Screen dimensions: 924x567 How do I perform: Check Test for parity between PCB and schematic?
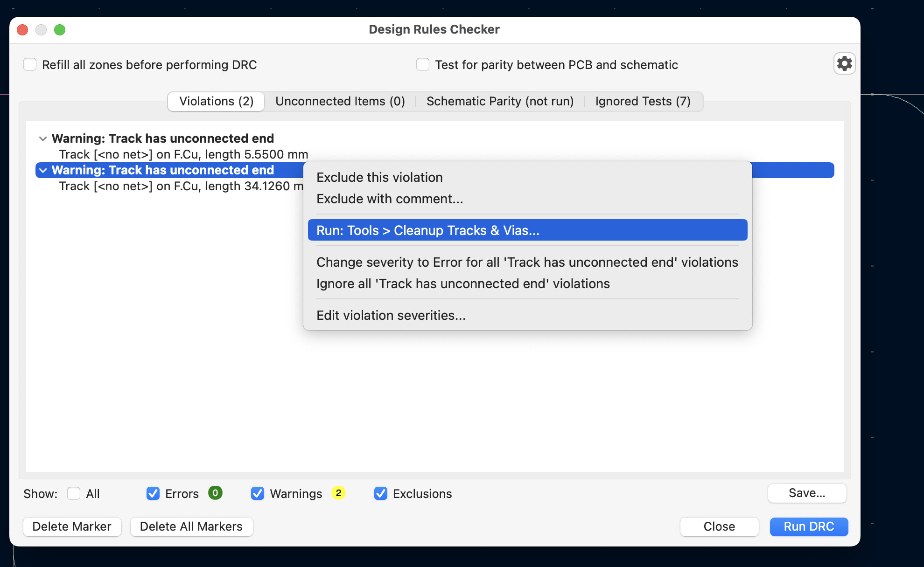pyautogui.click(x=423, y=64)
